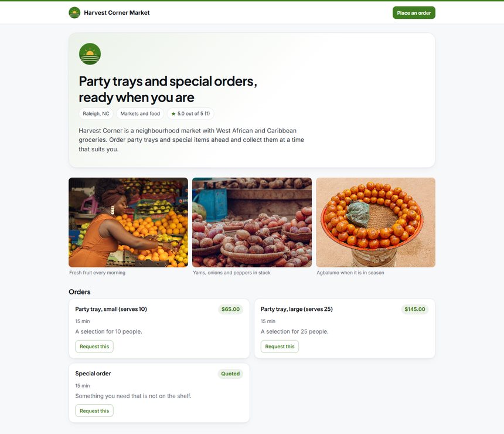Image resolution: width=504 pixels, height=434 pixels.
Task: Open the Harvest Corner Market title link
Action: point(117,12)
